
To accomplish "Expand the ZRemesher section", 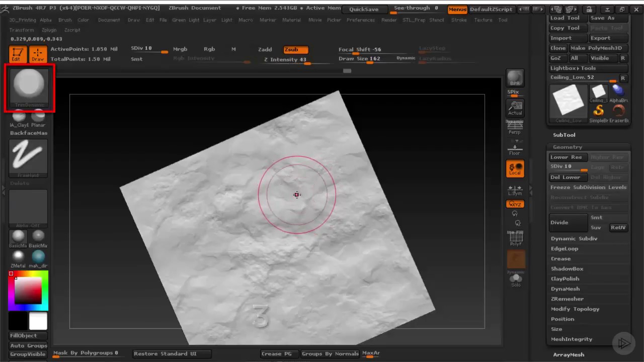I will tap(567, 299).
